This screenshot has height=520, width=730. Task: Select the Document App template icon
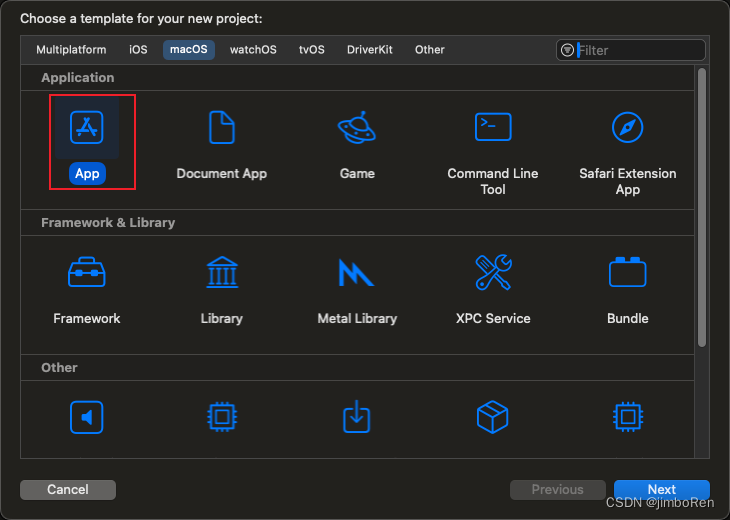tap(222, 127)
